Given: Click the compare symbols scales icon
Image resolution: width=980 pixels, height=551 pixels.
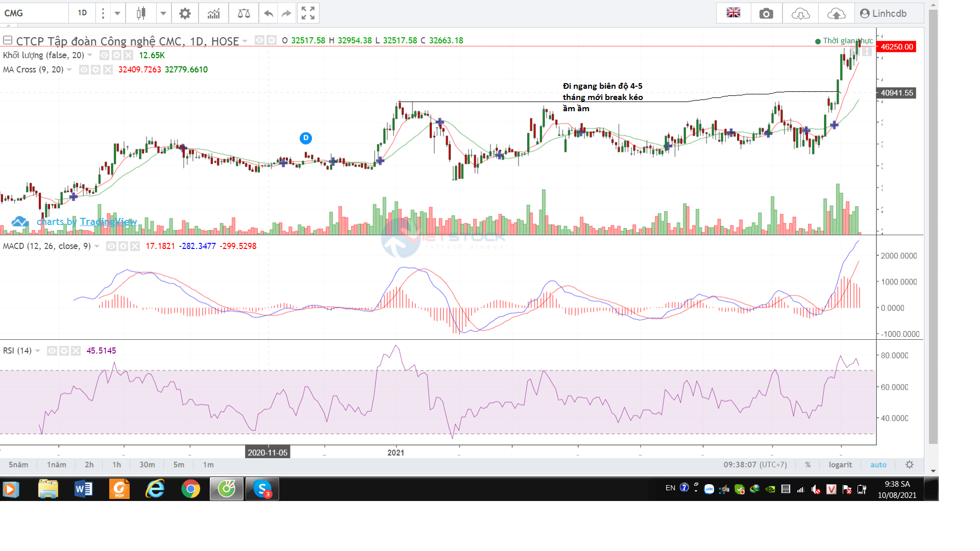Looking at the screenshot, I should [x=244, y=13].
